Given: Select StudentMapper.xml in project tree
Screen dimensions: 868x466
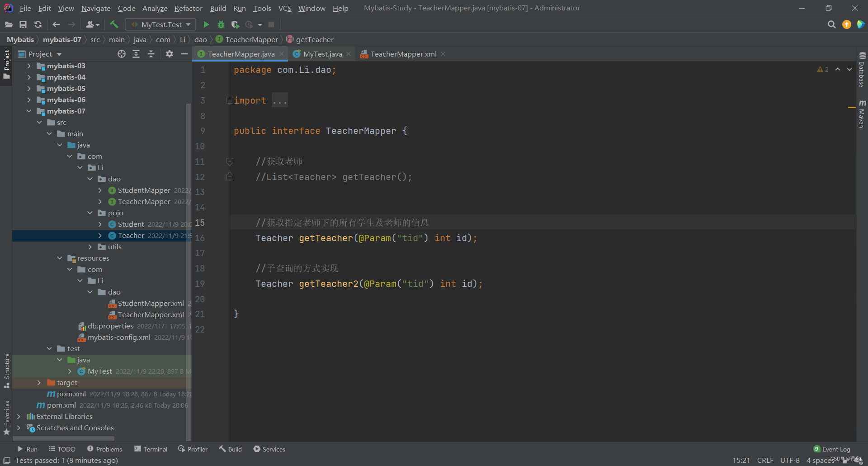Looking at the screenshot, I should 151,303.
